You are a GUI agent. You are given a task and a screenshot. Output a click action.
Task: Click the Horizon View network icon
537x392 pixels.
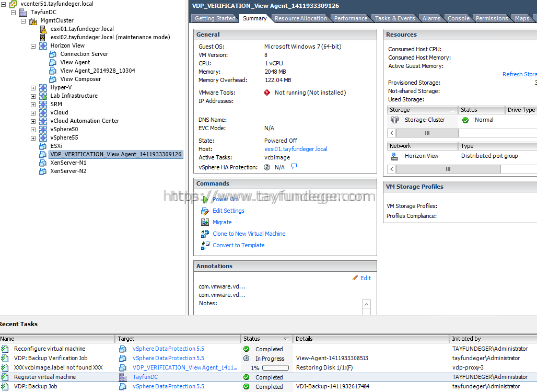[394, 156]
